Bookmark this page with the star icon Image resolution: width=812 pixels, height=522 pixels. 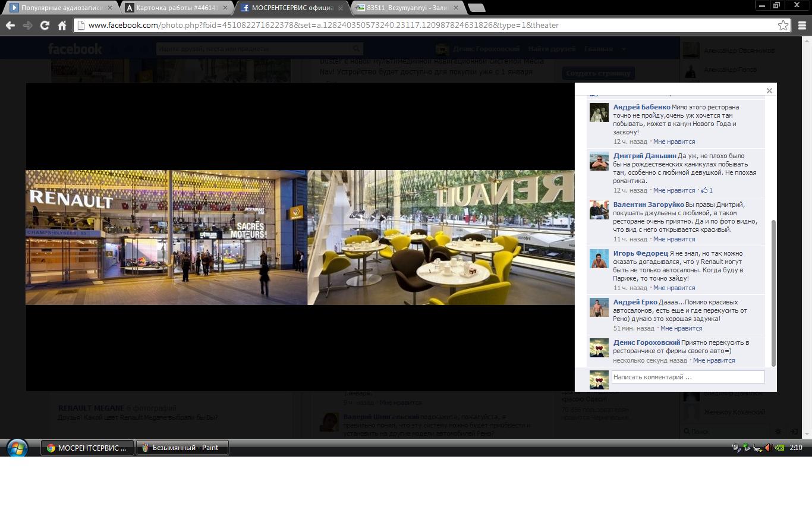click(783, 25)
